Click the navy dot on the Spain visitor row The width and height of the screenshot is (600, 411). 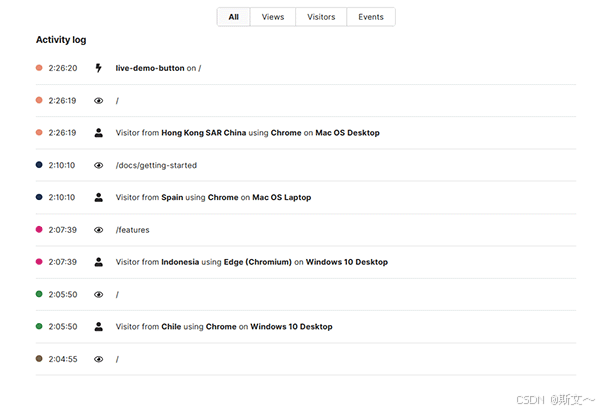coord(39,197)
